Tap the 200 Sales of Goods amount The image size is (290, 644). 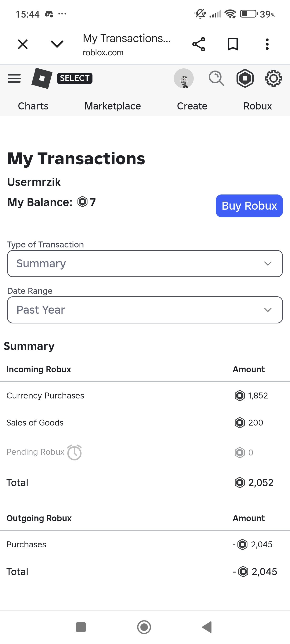point(256,422)
